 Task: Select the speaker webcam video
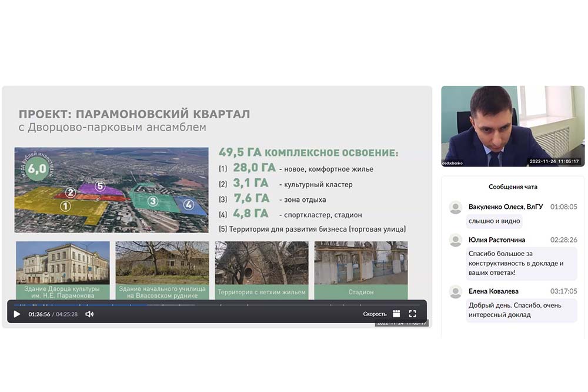click(513, 126)
